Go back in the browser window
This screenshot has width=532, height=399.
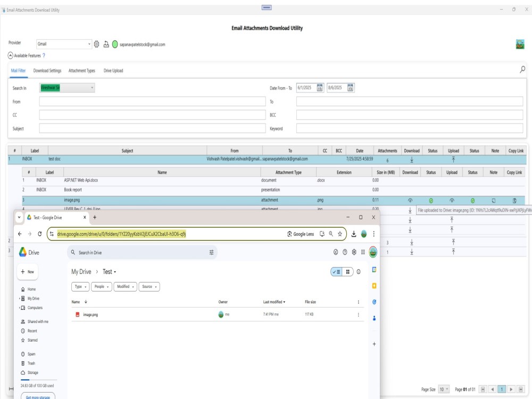(20, 234)
